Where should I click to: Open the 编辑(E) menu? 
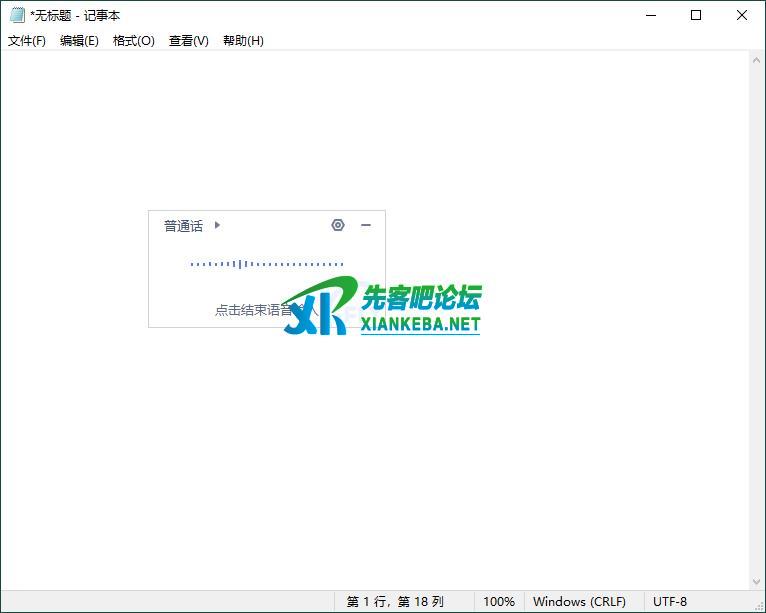(x=79, y=41)
